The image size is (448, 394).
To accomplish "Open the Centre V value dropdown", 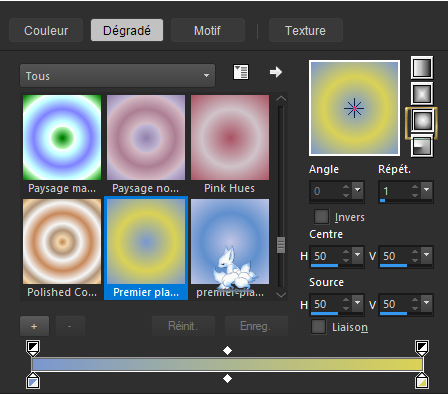I will pyautogui.click(x=427, y=256).
